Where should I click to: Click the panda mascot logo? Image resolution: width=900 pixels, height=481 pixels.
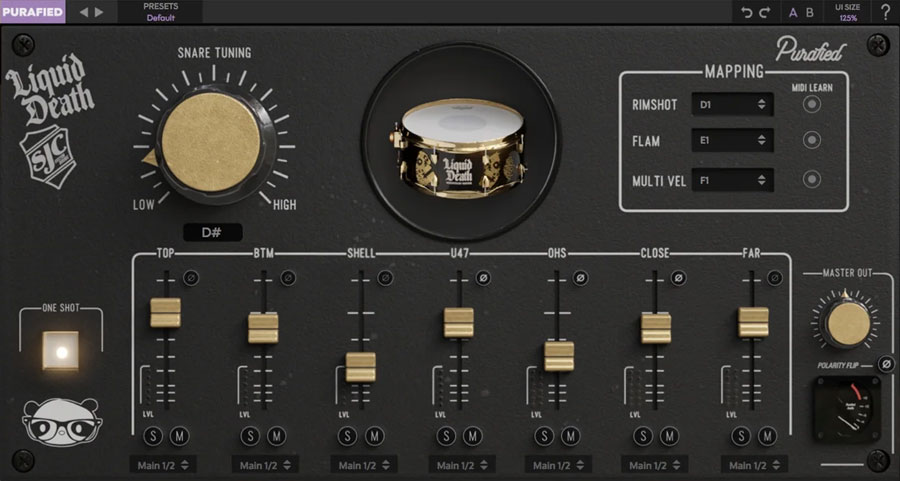pos(51,423)
